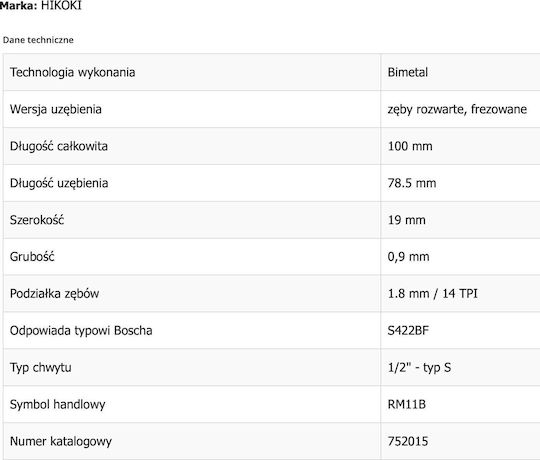540x460 pixels.
Task: Select the Długość całkowita label
Action: pyautogui.click(x=59, y=146)
